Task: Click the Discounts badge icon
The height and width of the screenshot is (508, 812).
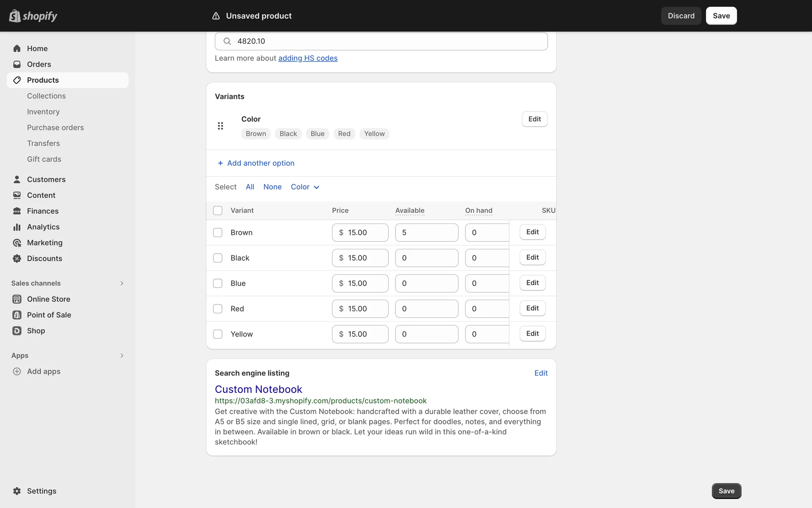Action: pyautogui.click(x=17, y=259)
